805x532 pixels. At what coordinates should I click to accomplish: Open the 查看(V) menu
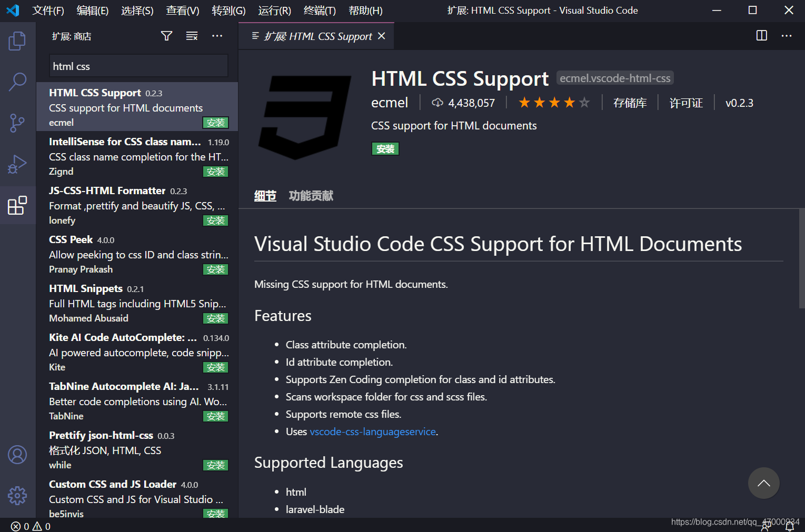coord(182,11)
